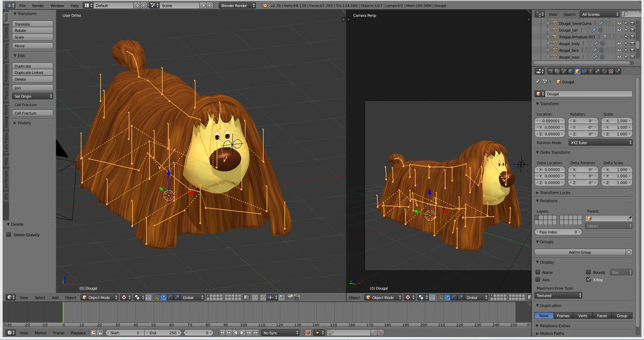
Task: Play animation forward in timeline
Action: pos(242,333)
